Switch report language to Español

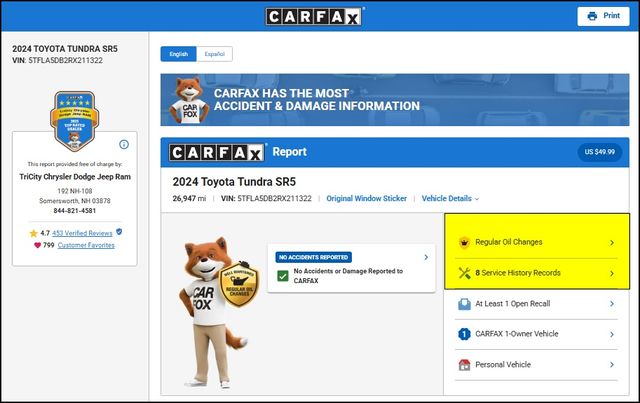point(215,54)
